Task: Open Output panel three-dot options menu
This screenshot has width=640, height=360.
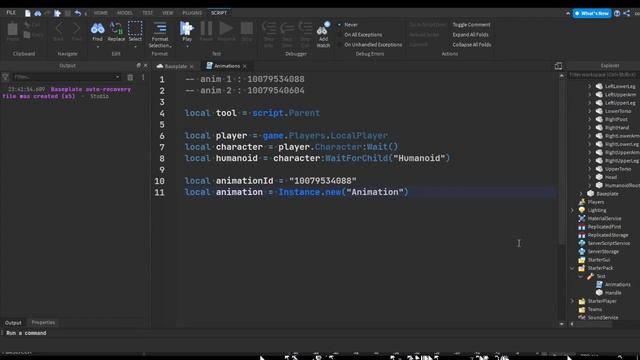Action: 143,77
